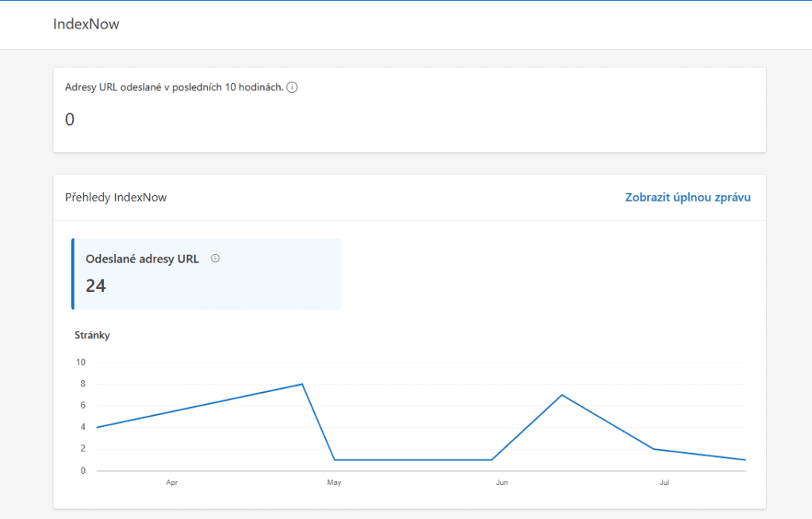Click the 'May' label on the x-axis
The width and height of the screenshot is (812, 519).
(334, 482)
